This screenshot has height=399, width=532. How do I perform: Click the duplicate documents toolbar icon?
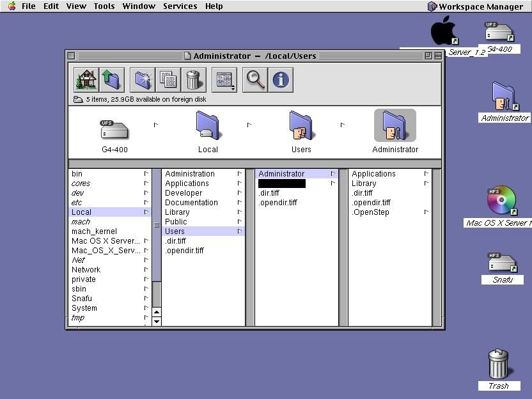click(168, 80)
